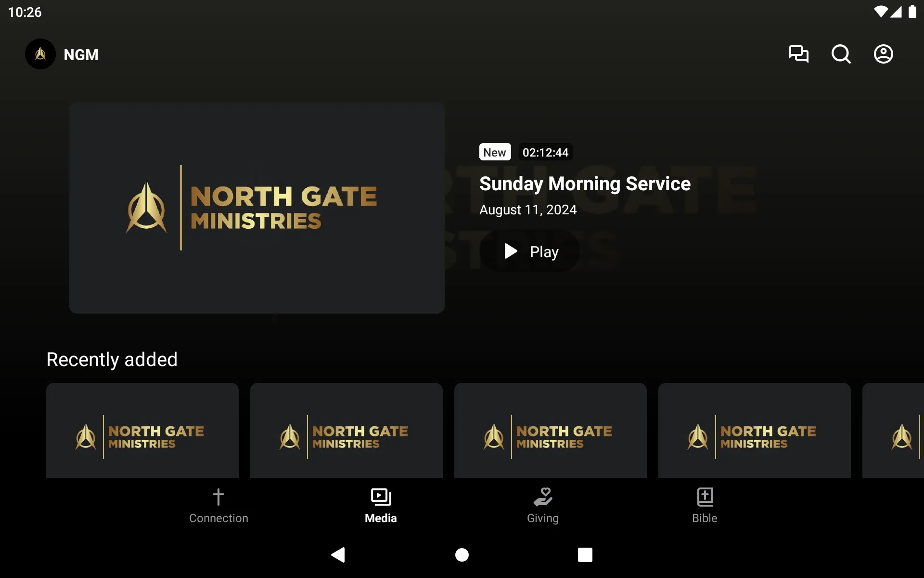Open search with the magnifier icon
Viewport: 924px width, 578px height.
point(841,54)
